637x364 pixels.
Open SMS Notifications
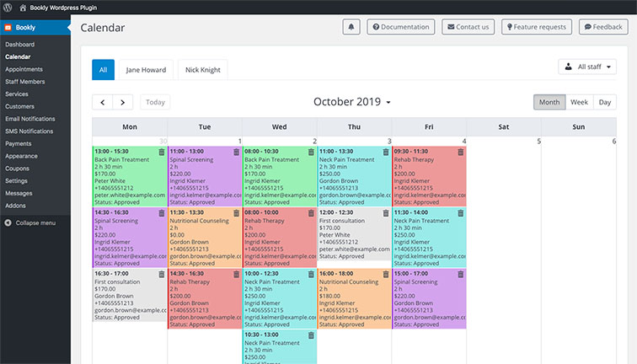[29, 131]
